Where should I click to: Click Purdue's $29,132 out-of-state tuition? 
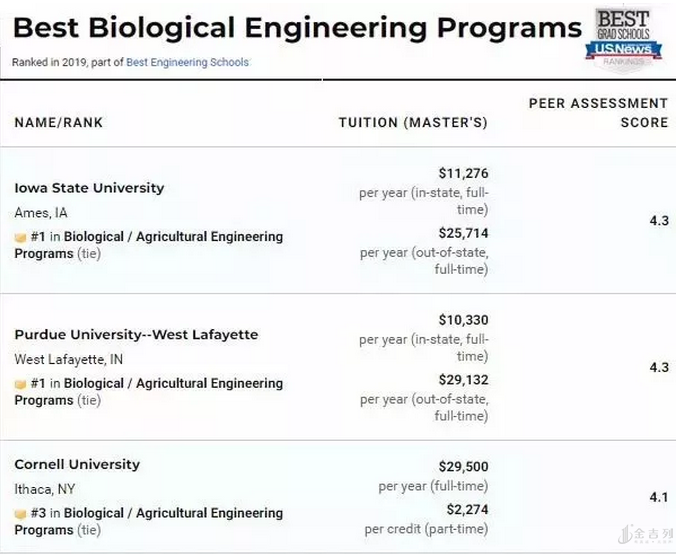pyautogui.click(x=463, y=380)
